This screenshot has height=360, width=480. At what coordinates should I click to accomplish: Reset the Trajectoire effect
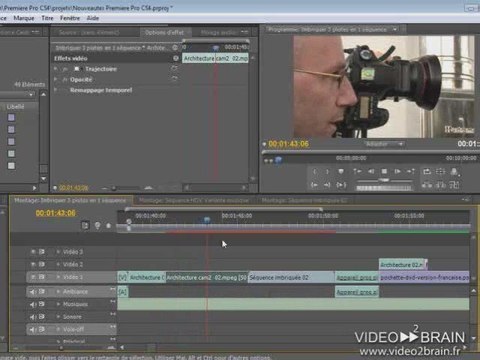[174, 69]
